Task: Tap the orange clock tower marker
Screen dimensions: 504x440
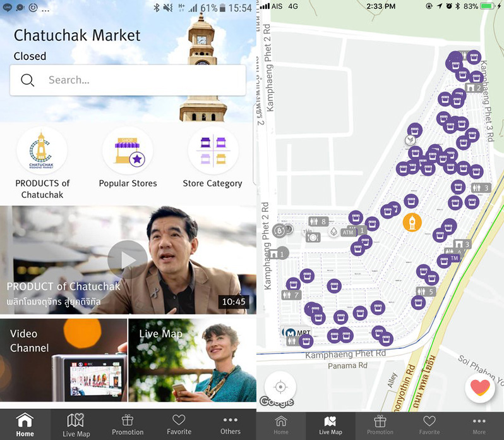Action: (412, 223)
